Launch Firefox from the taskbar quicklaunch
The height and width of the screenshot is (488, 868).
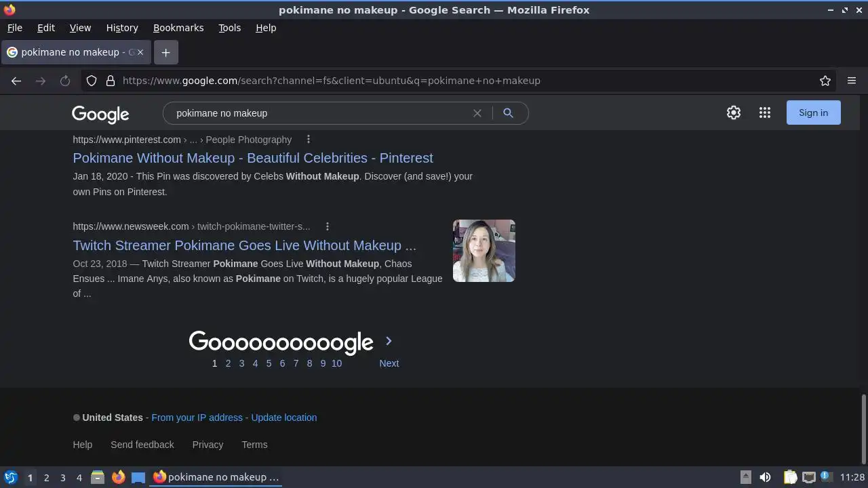point(118,477)
